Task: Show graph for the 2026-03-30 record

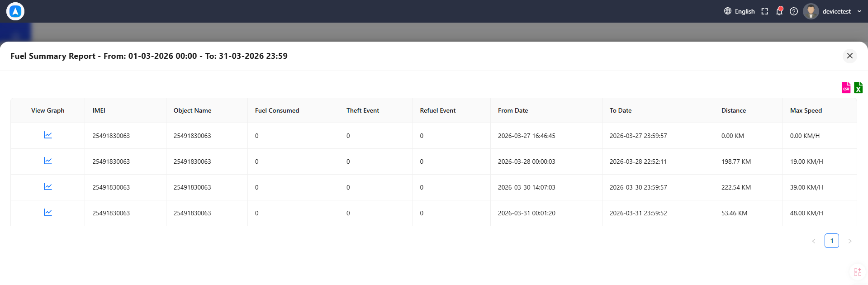Action: 48,187
